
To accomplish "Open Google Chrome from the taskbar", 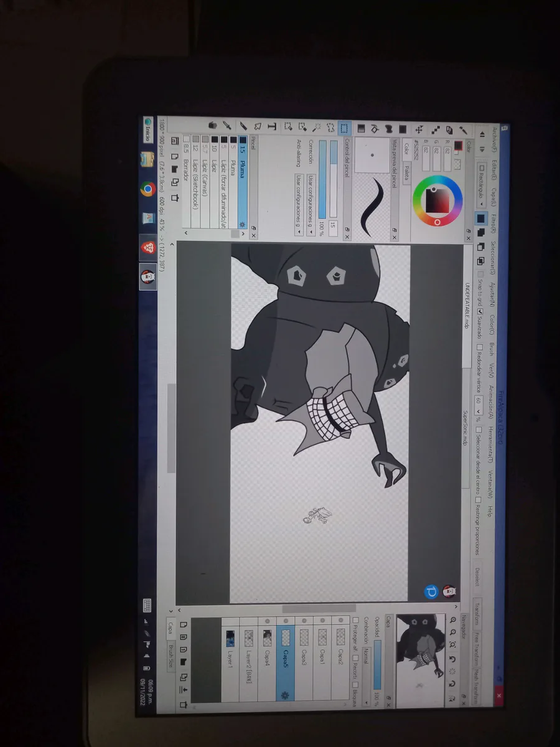I will (148, 189).
